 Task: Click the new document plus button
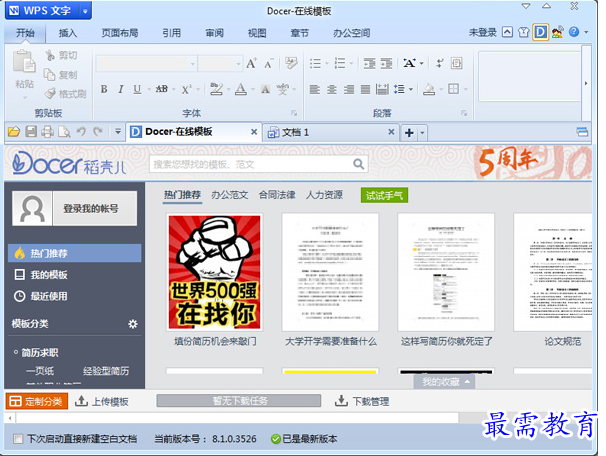pyautogui.click(x=409, y=133)
